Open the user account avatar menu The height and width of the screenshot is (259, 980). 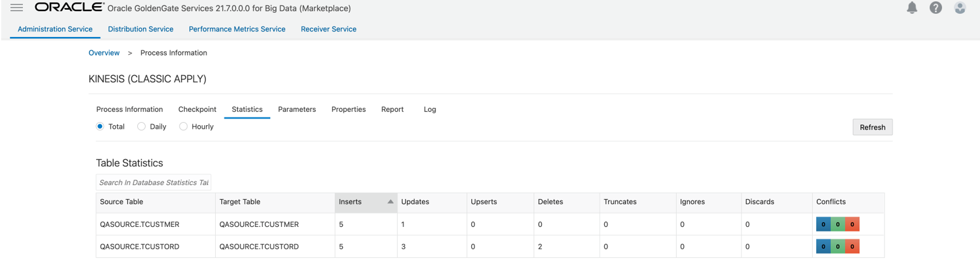(x=959, y=8)
